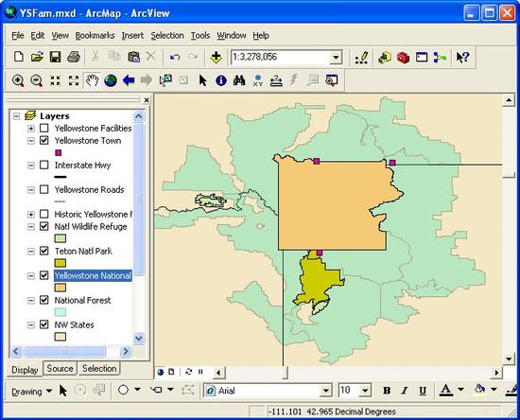Open the red ArcToolbox window icon
The image size is (520, 420).
click(x=404, y=58)
